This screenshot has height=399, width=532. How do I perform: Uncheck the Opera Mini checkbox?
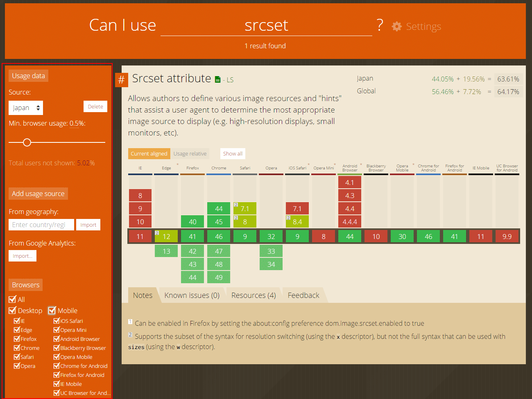(57, 329)
